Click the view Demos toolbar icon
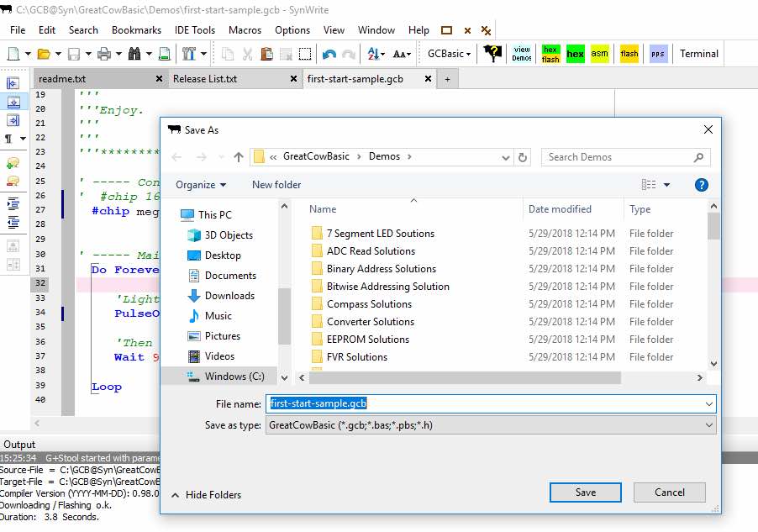Screen dimensions: 758x532 (522, 54)
